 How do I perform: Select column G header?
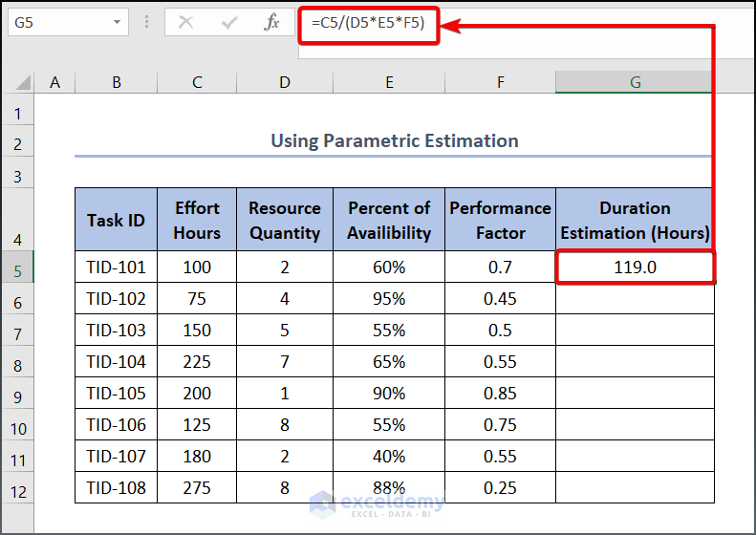point(635,83)
